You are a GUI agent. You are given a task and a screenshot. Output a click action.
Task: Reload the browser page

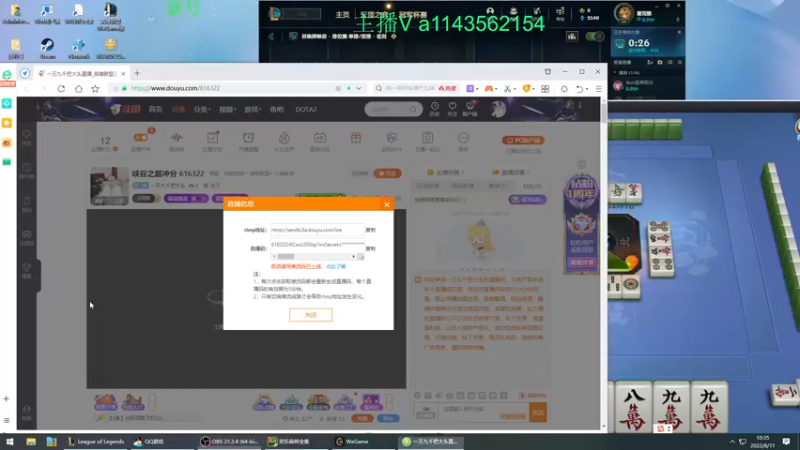(61, 89)
